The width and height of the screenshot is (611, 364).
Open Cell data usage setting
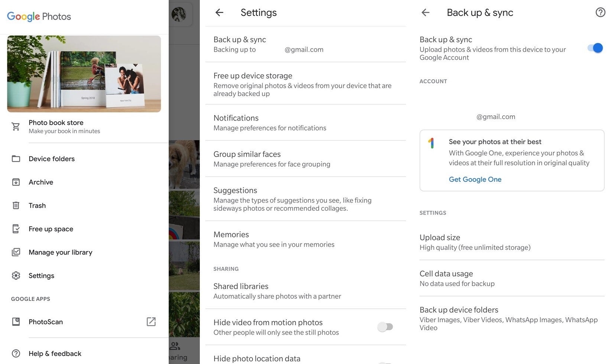(512, 278)
